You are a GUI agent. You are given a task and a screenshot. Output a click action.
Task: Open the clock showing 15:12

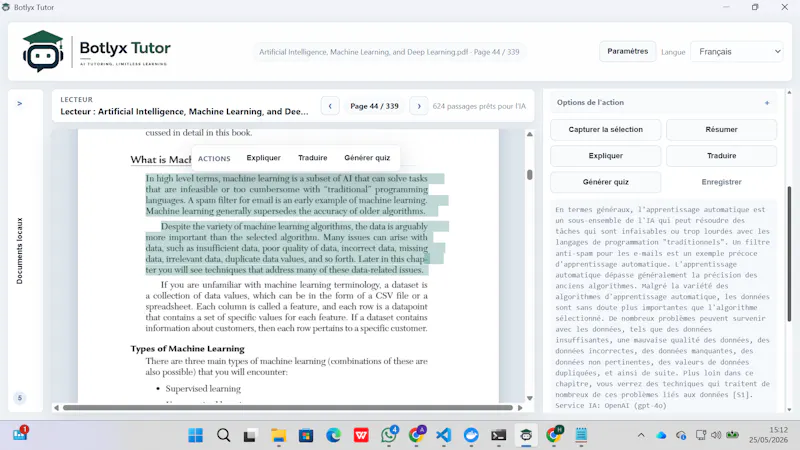768,435
